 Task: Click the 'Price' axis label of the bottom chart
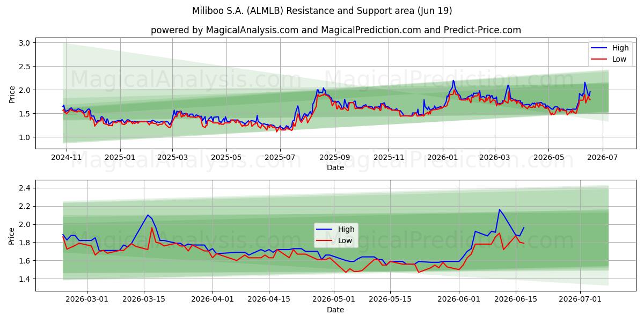pyautogui.click(x=12, y=236)
